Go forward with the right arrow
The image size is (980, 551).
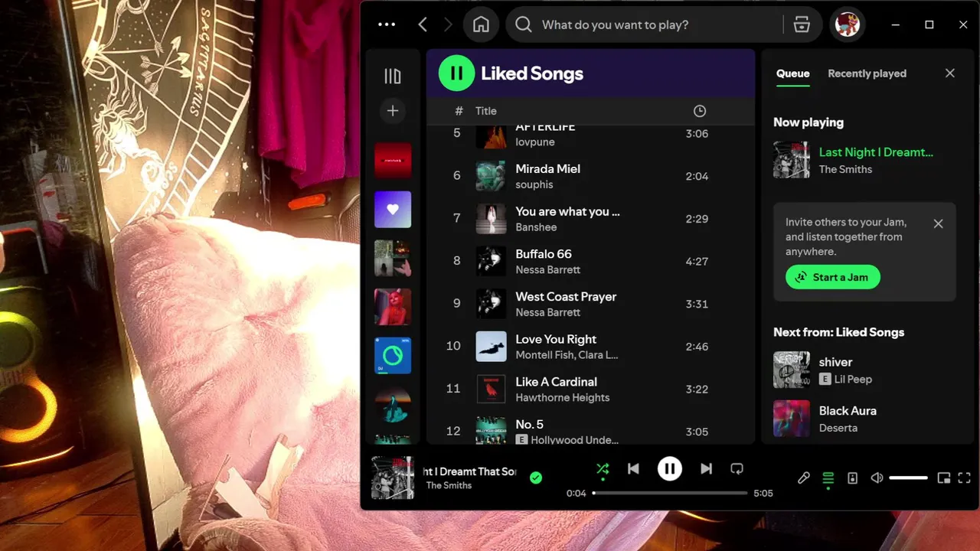448,24
